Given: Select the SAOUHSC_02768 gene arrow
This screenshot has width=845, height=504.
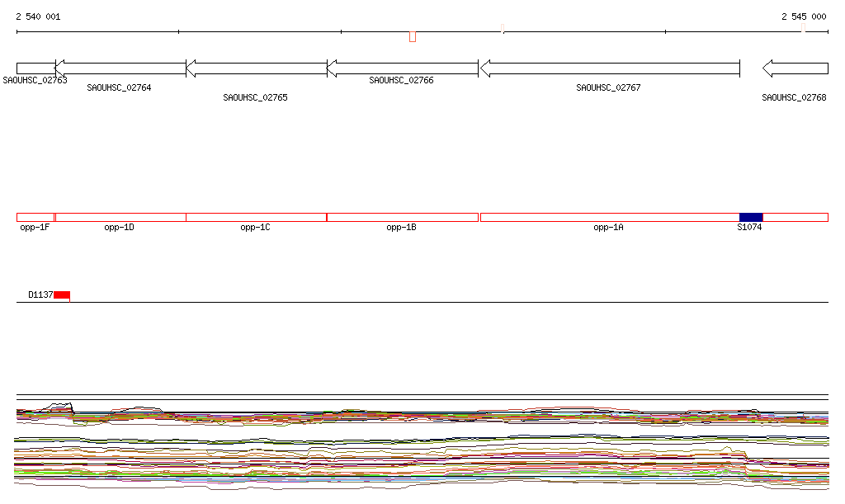Looking at the screenshot, I should (795, 68).
